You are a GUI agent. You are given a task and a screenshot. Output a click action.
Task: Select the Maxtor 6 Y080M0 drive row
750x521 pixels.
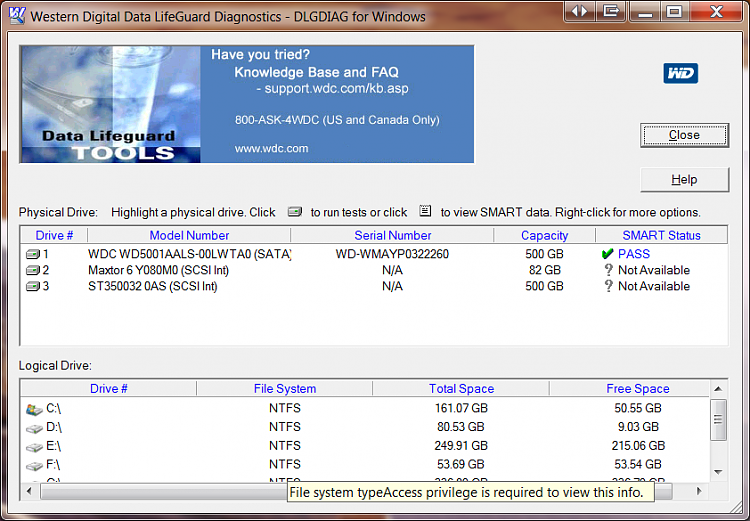pyautogui.click(x=374, y=270)
